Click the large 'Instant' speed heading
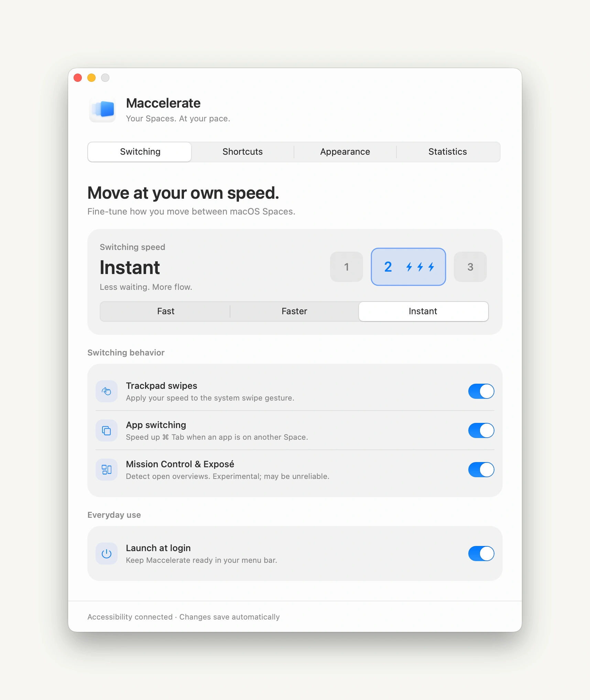The width and height of the screenshot is (590, 700). tap(130, 267)
